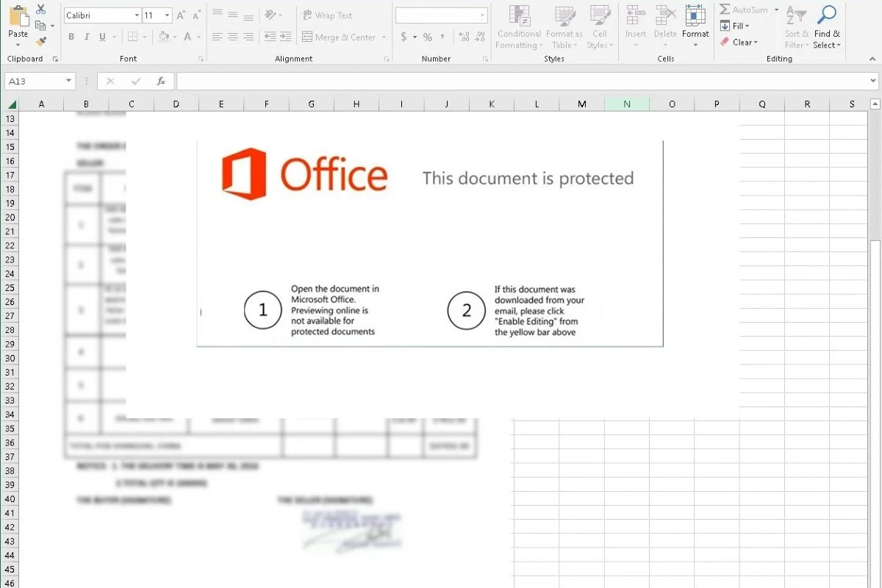The height and width of the screenshot is (588, 882).
Task: Click Increase Decimal icon
Action: [x=464, y=37]
